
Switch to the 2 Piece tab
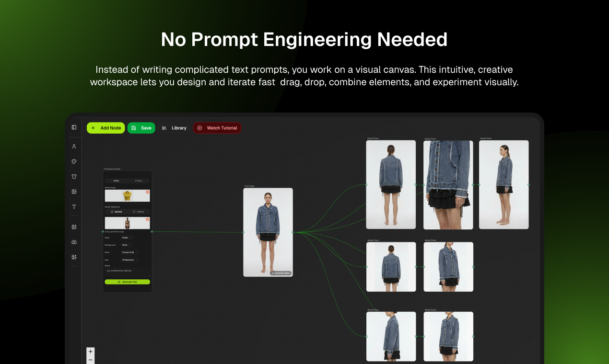coord(139,181)
